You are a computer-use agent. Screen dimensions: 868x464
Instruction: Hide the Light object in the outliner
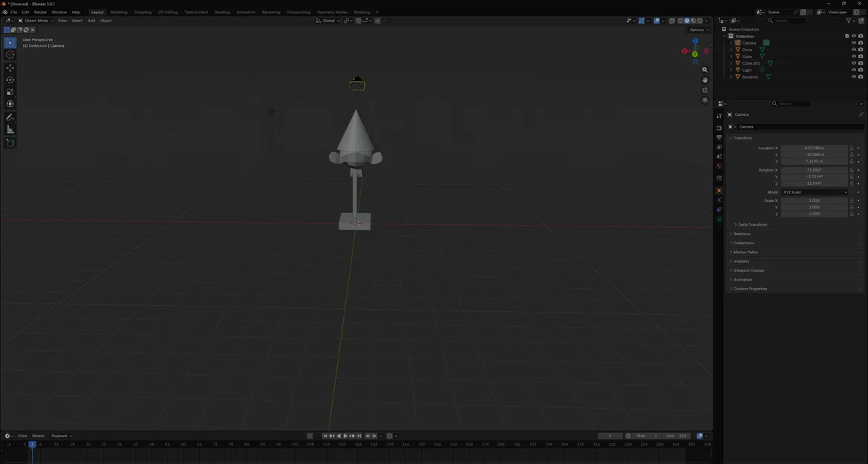[854, 70]
